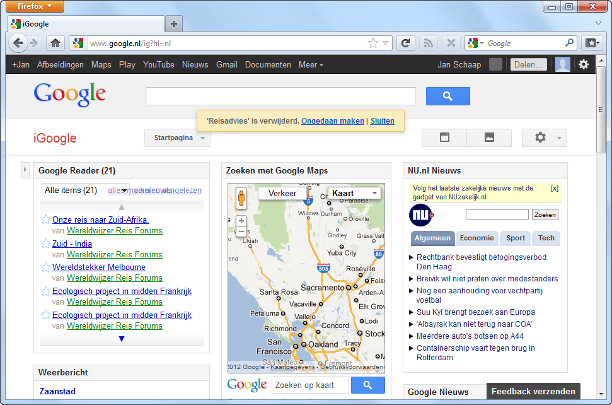The image size is (612, 405).
Task: Click the NU.nl Zoeken button
Action: coord(545,215)
